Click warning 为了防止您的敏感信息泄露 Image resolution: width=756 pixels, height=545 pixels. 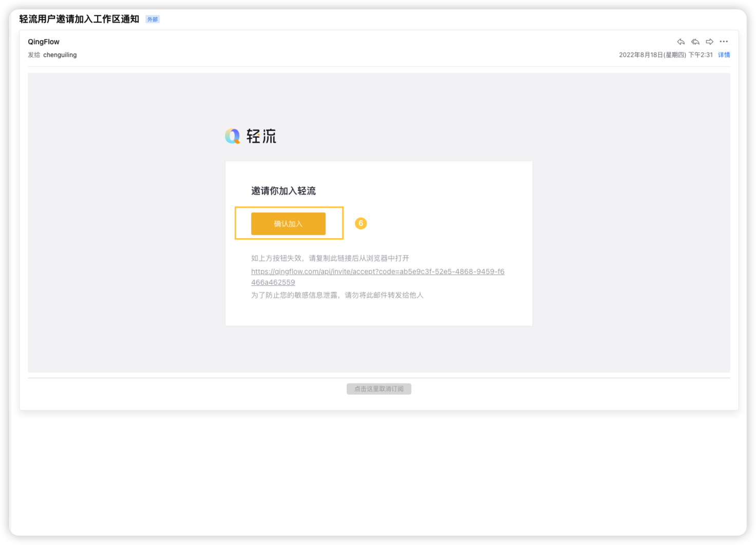click(294, 295)
